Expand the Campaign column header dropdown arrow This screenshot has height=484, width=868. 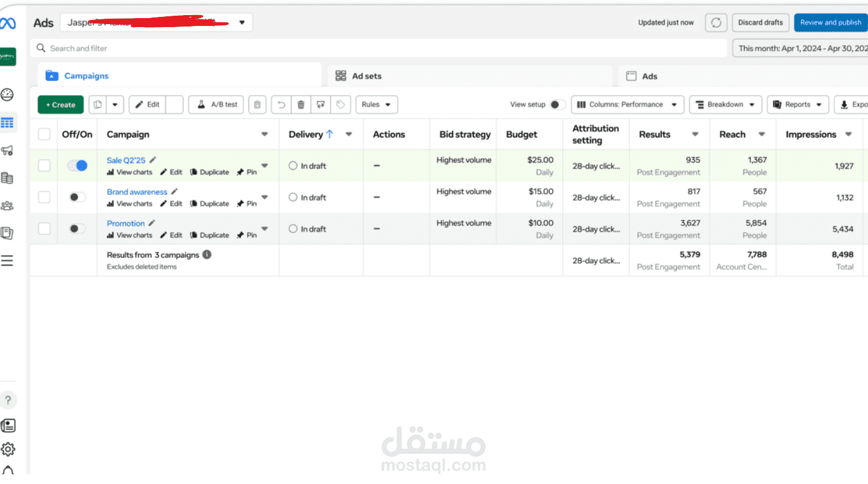coord(264,134)
